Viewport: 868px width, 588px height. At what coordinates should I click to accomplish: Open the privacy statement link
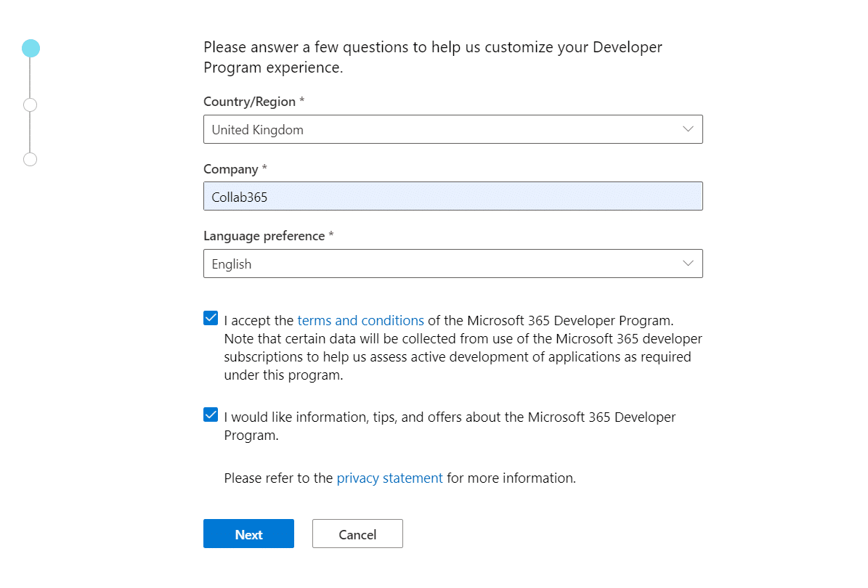pyautogui.click(x=390, y=478)
